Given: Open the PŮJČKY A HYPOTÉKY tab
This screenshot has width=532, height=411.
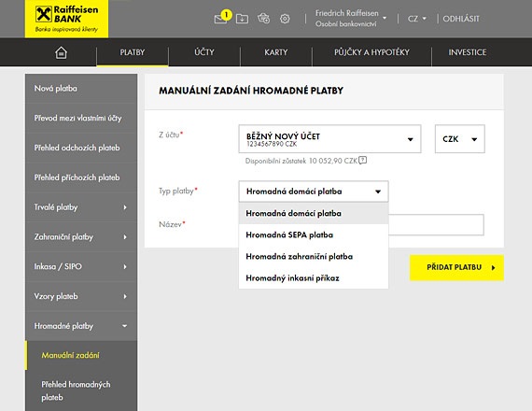Looking at the screenshot, I should (371, 52).
